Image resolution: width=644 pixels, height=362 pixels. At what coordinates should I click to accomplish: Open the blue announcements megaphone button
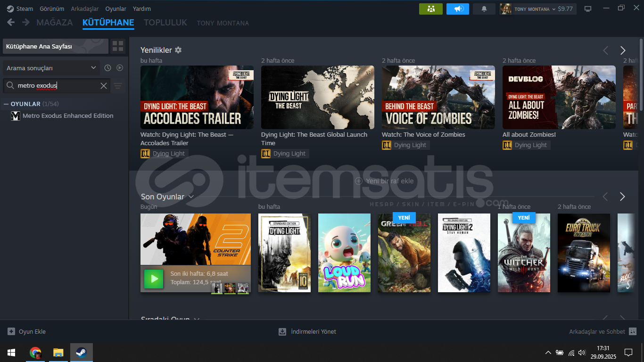pyautogui.click(x=458, y=9)
